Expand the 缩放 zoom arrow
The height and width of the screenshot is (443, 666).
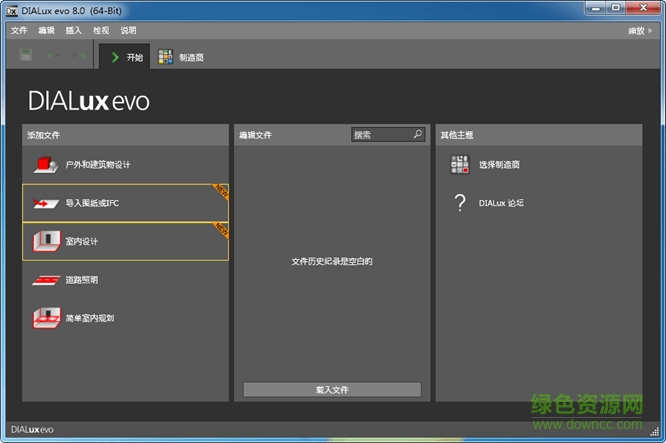650,31
